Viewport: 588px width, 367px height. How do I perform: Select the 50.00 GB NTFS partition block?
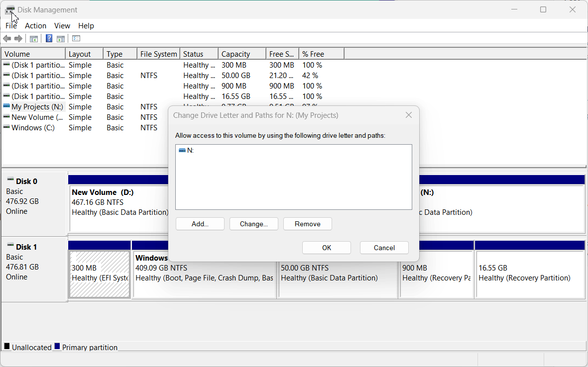pyautogui.click(x=338, y=279)
